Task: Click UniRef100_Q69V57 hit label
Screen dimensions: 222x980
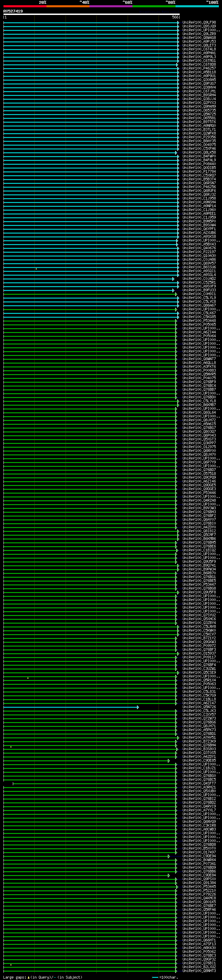Action: point(199,263)
